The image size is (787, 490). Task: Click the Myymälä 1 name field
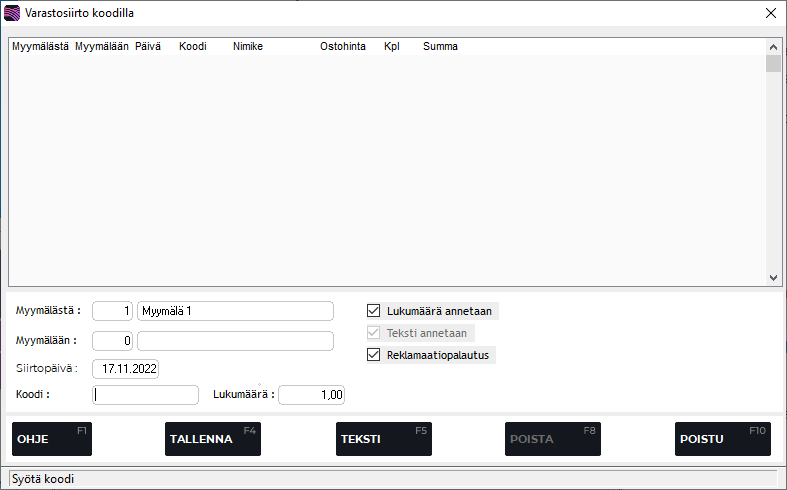pos(235,311)
